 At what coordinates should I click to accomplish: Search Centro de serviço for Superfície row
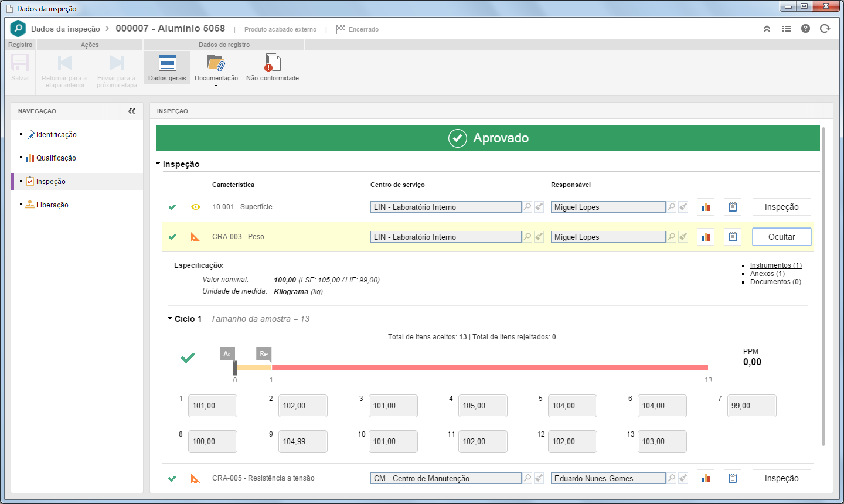pos(527,207)
